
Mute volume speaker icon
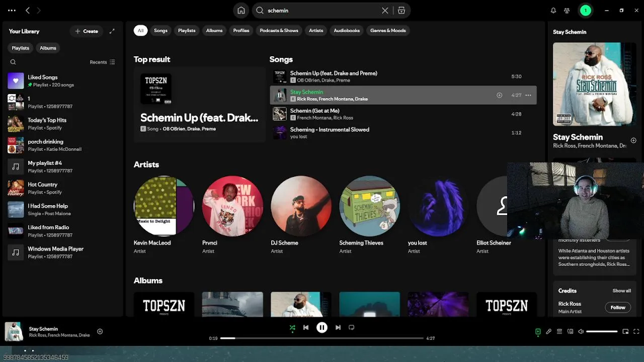coord(581,331)
